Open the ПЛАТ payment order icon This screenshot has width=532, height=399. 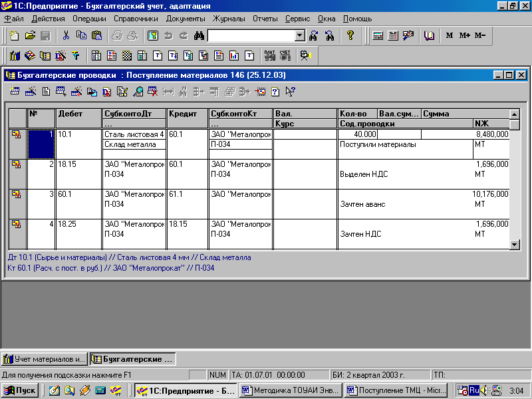tap(270, 56)
